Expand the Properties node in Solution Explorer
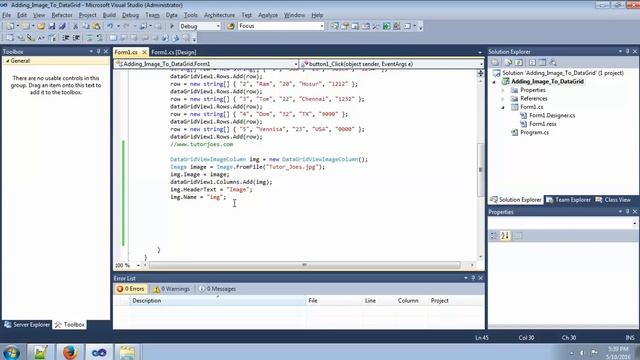The height and width of the screenshot is (360, 640). pyautogui.click(x=503, y=90)
